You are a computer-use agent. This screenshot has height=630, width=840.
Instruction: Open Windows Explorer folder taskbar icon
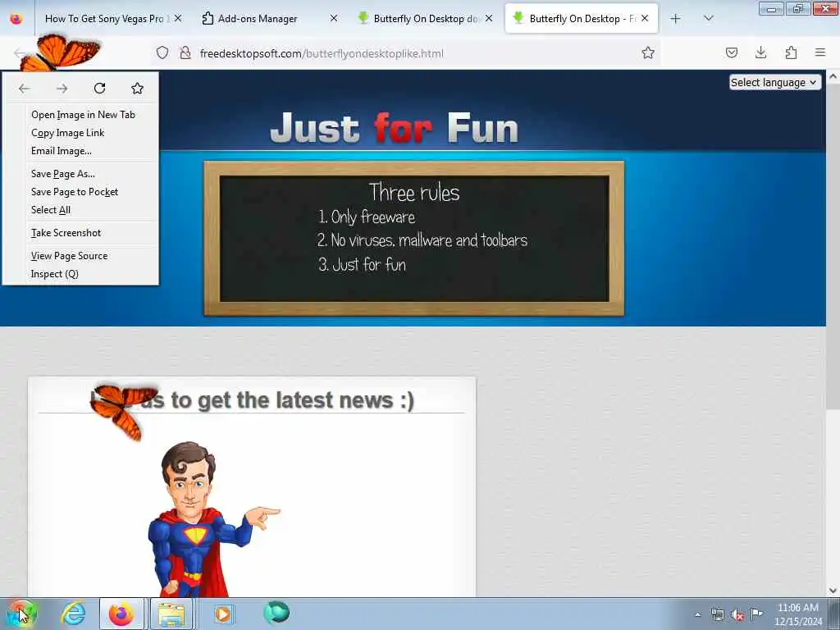pos(171,614)
